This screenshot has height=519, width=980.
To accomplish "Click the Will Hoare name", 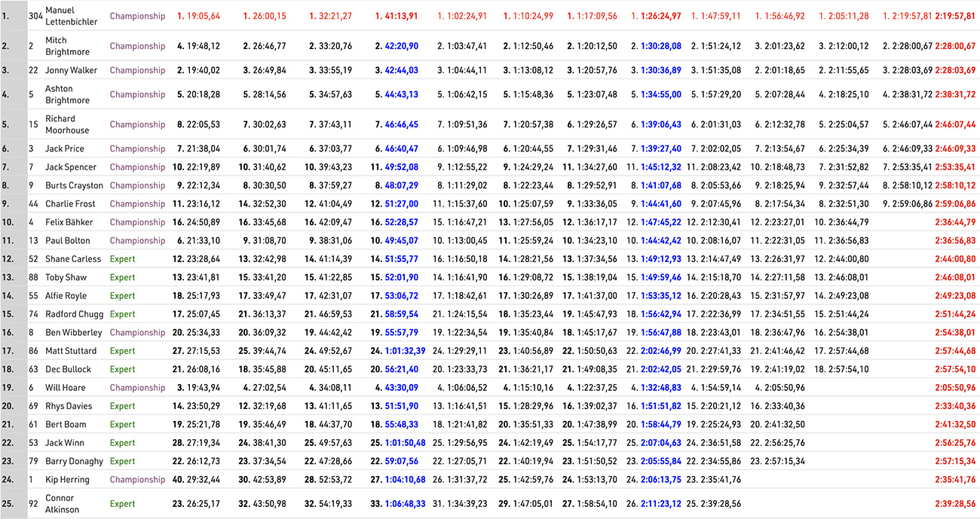I will click(x=67, y=388).
